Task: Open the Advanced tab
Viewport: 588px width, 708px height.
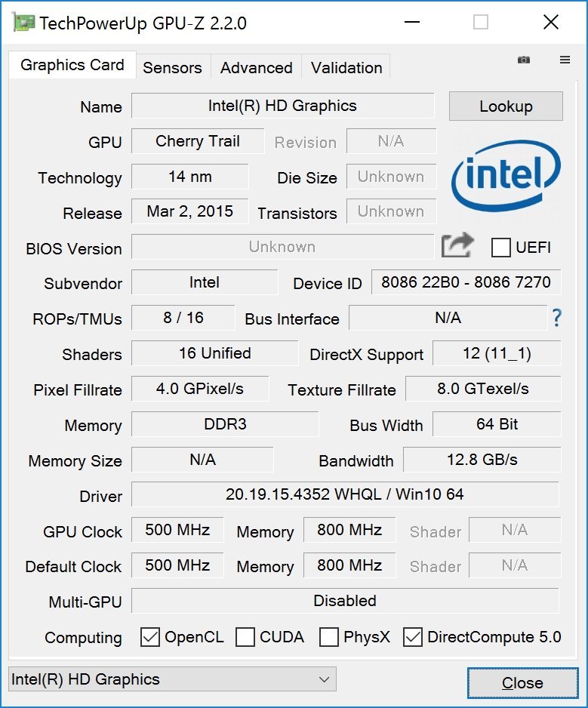Action: pyautogui.click(x=256, y=67)
